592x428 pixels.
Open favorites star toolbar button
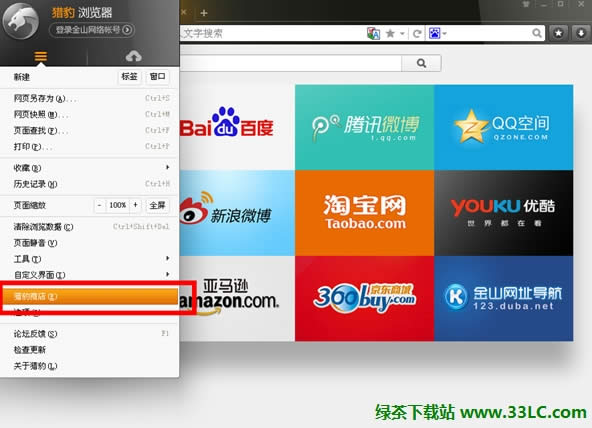click(558, 33)
